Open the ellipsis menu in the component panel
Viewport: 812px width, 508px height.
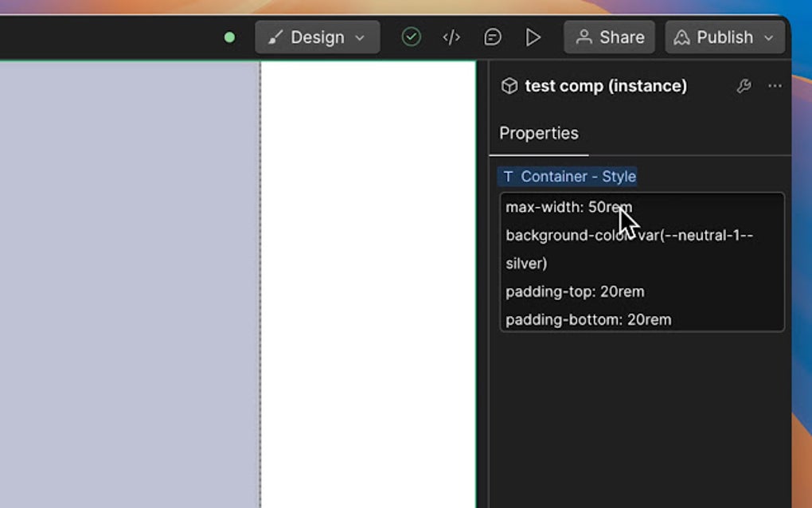coord(775,86)
